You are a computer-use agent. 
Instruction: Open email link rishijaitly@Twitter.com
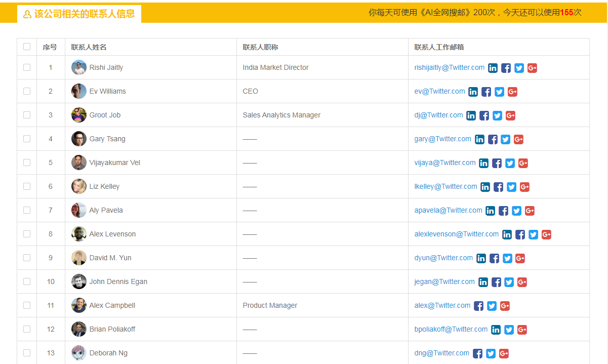(450, 67)
